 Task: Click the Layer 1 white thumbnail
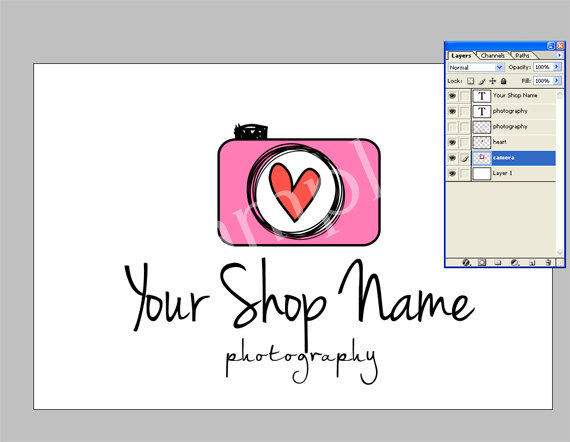click(x=482, y=173)
